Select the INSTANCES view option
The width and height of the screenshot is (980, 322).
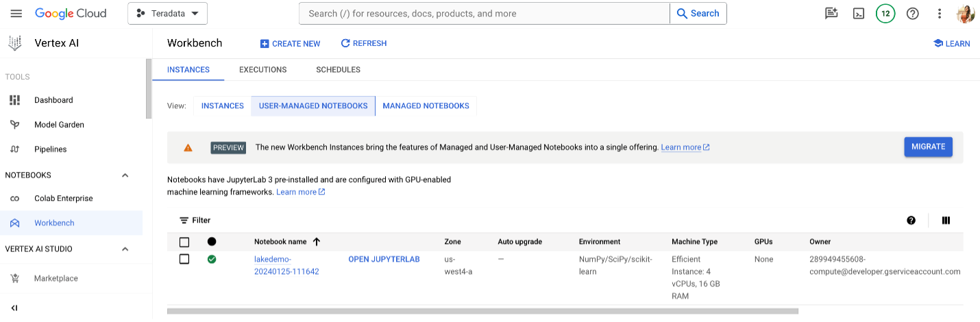click(223, 106)
